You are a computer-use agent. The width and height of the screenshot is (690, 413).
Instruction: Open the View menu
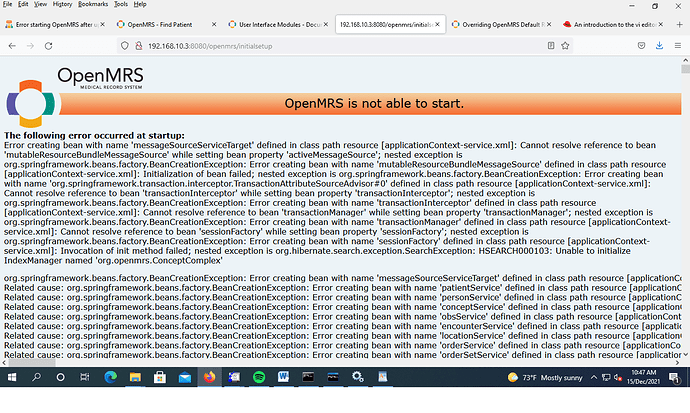(x=40, y=4)
